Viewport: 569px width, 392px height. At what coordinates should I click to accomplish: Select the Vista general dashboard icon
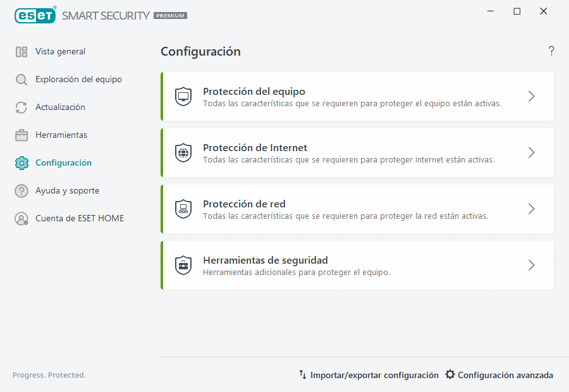(21, 51)
